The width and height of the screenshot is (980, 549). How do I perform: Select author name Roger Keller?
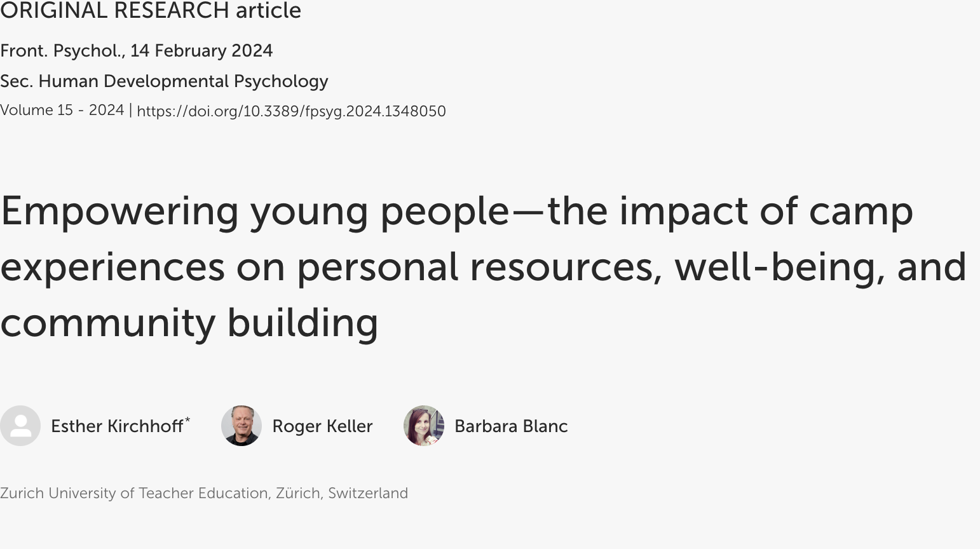(322, 426)
